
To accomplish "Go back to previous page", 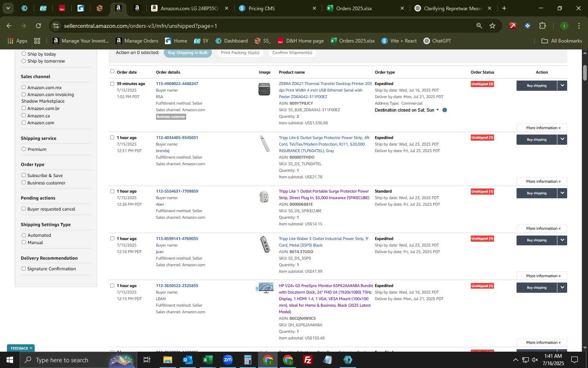I will pos(9,26).
